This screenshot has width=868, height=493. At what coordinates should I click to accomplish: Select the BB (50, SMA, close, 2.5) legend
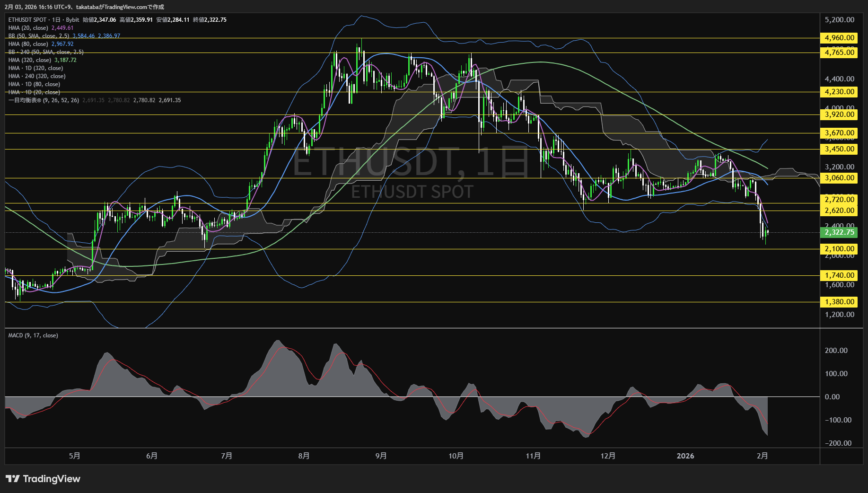click(39, 36)
